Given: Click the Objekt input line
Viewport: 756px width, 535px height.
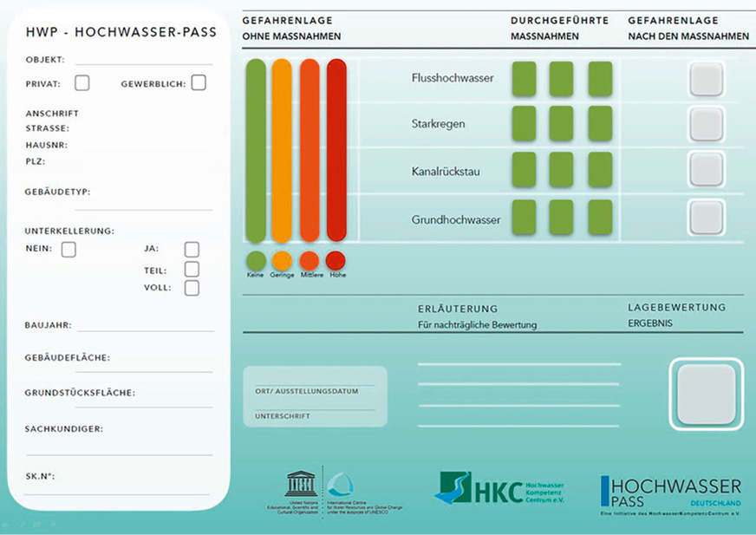Looking at the screenshot, I should click(143, 60).
